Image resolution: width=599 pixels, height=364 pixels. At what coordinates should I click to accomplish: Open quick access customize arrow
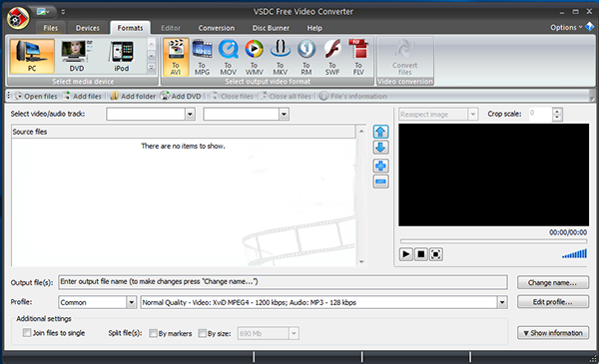tap(63, 12)
